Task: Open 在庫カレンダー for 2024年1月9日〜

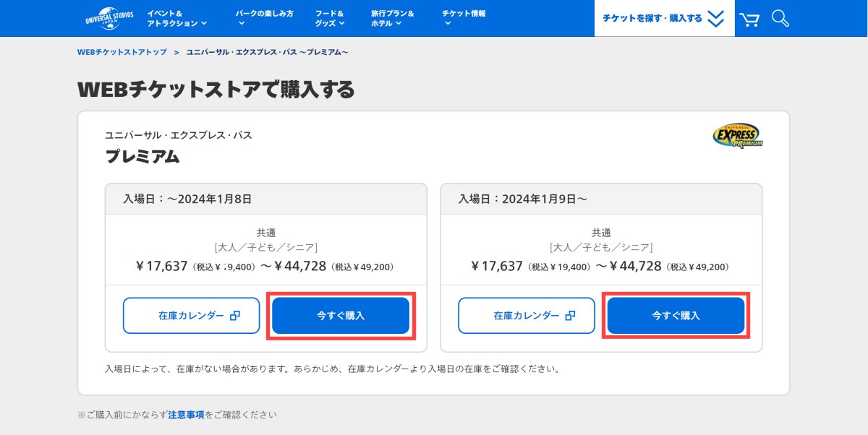Action: point(527,316)
